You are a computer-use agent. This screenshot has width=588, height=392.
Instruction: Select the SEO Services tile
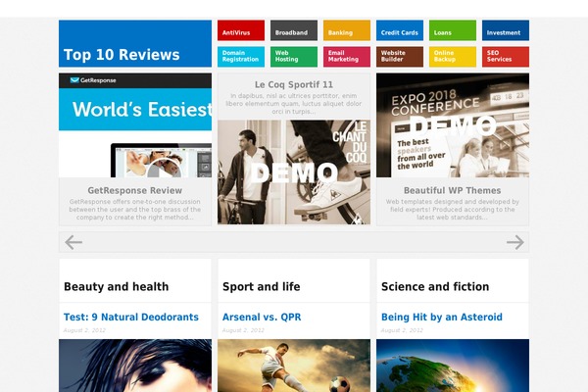click(x=506, y=57)
